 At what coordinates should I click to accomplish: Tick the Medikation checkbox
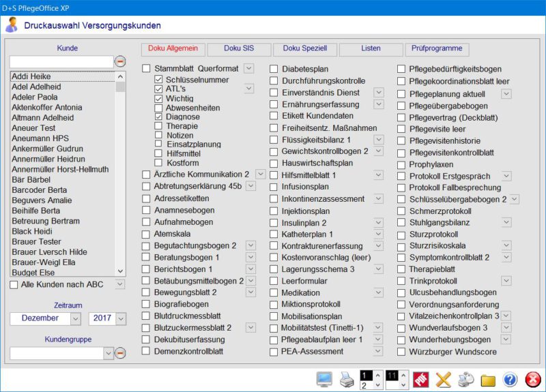274,293
